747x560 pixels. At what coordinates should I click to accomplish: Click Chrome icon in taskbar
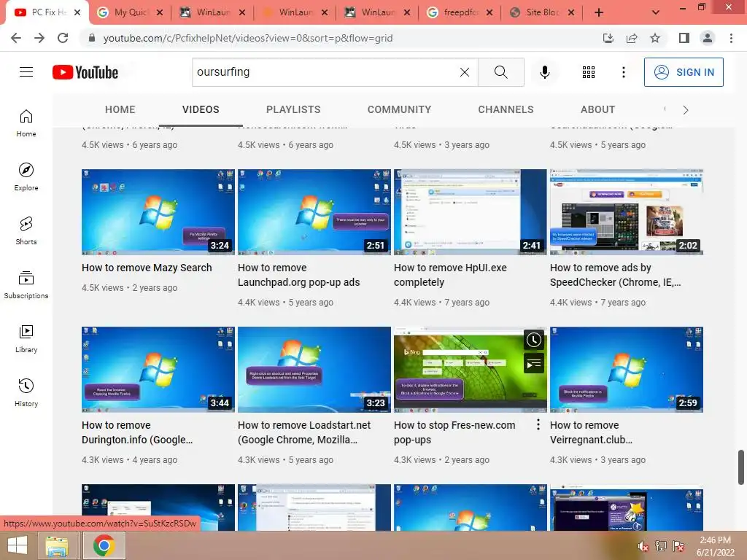click(104, 545)
